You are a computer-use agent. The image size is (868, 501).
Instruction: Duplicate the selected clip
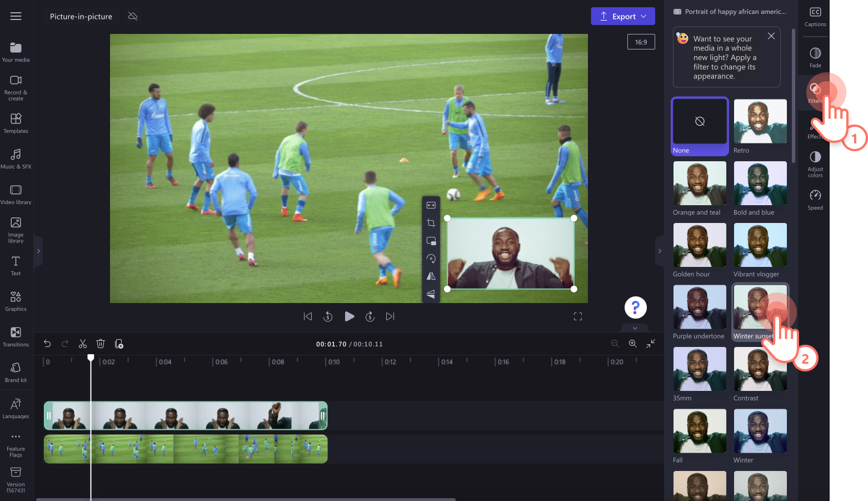[x=119, y=344]
